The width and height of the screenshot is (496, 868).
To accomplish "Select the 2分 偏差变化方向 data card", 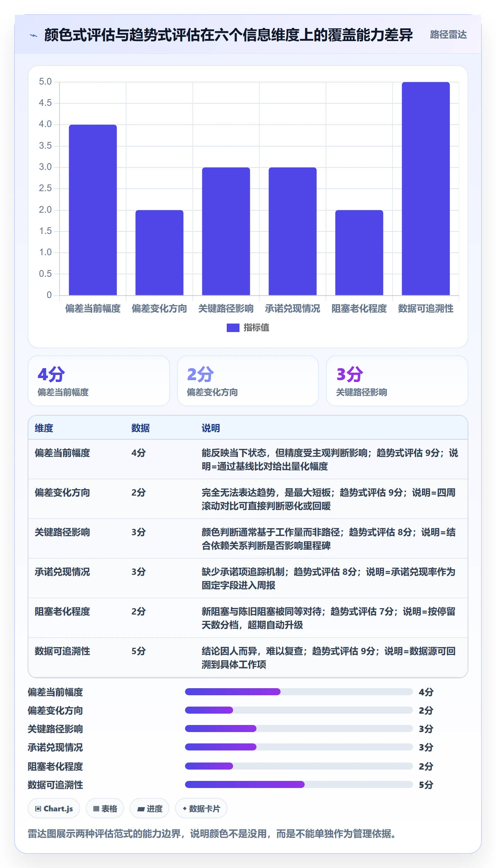I will pyautogui.click(x=248, y=381).
